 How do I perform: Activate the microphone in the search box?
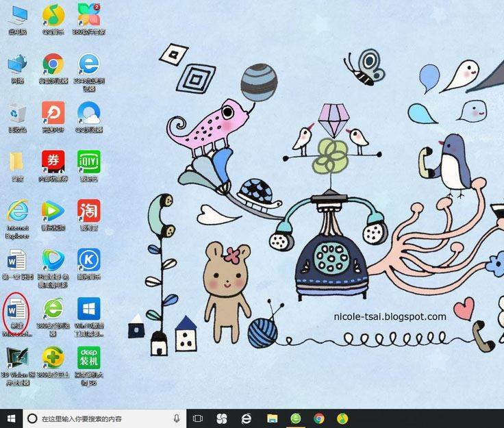coord(177,418)
